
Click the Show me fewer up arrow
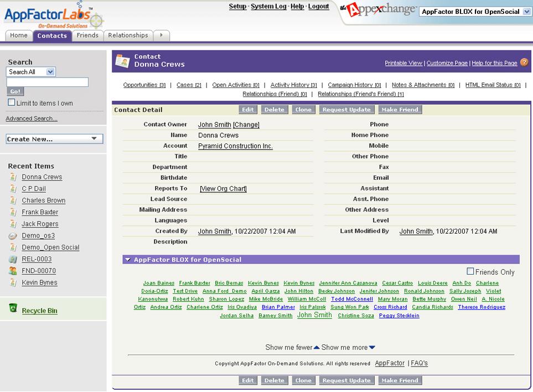[317, 348]
